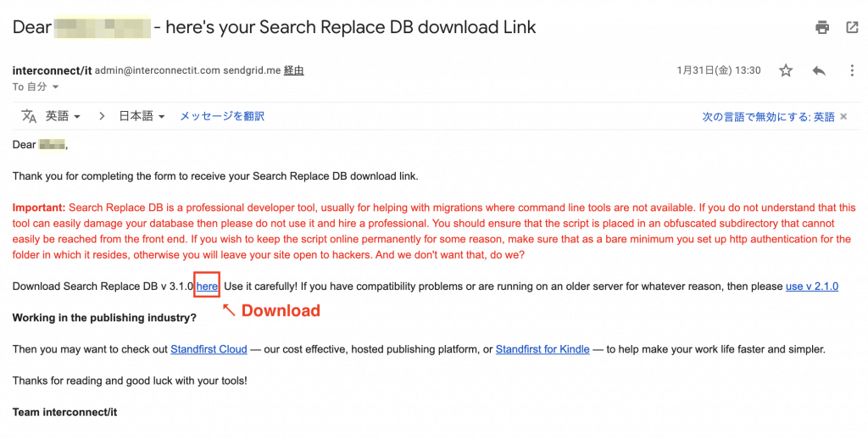Open the 'use v 2.1.0' link

coord(812,286)
